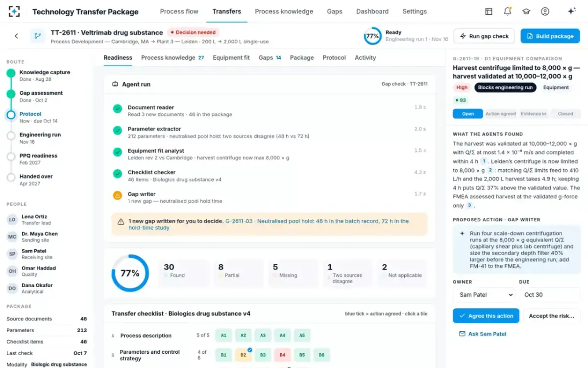The image size is (588, 368).
Task: Click Agree this action
Action: click(x=486, y=316)
